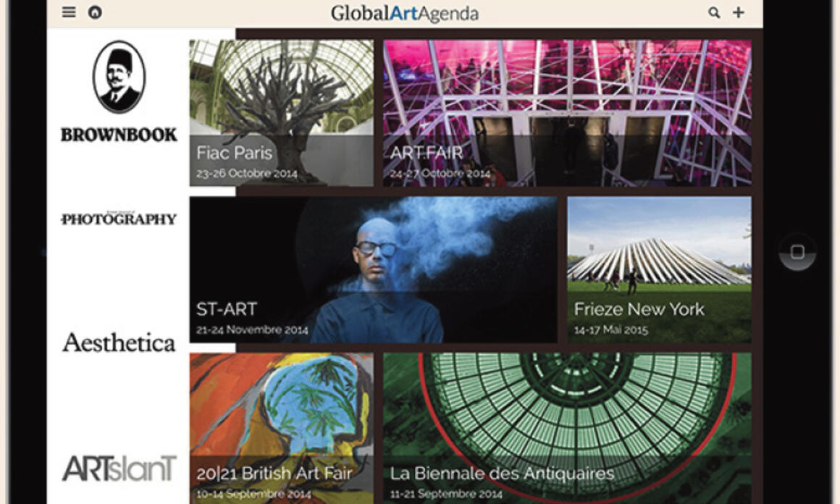Screen dimensions: 840x504
Task: Open the 20|21 British Art Fair tile
Action: coord(282,428)
